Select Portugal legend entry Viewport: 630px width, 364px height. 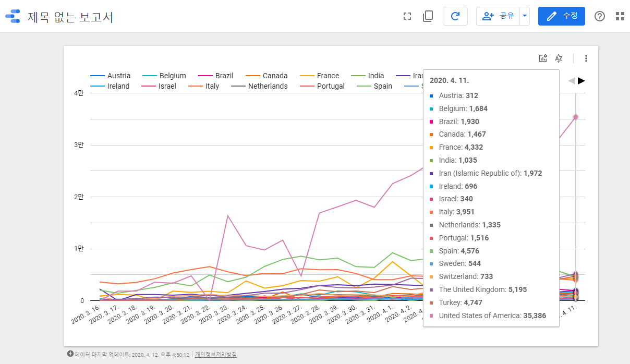323,86
